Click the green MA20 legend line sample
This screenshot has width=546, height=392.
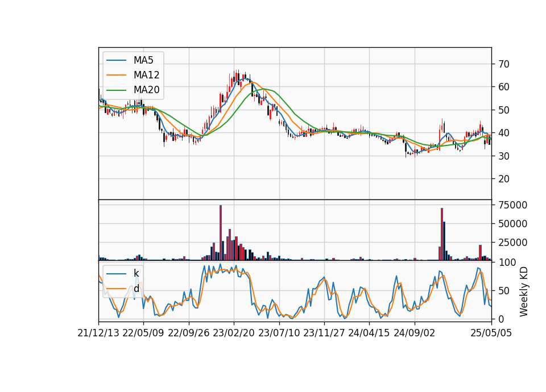point(116,90)
